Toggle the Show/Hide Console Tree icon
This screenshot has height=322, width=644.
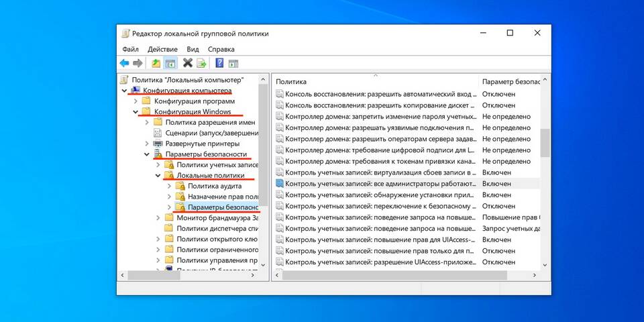(170, 63)
